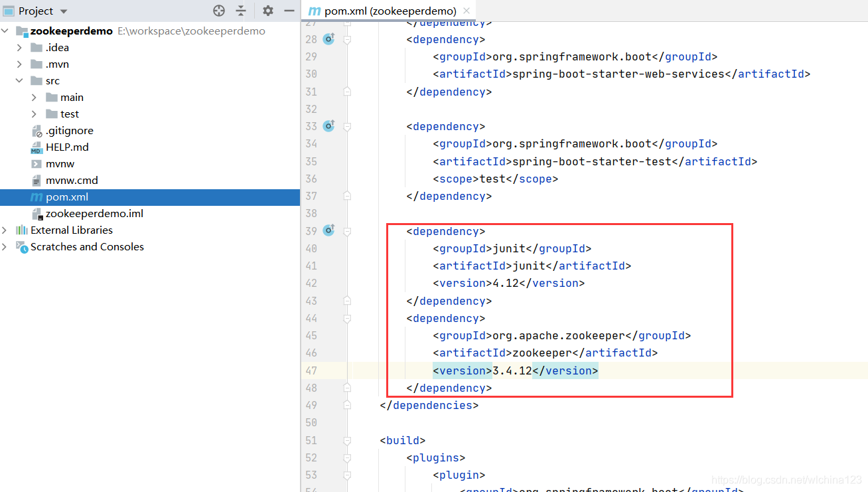The width and height of the screenshot is (868, 492).
Task: Expand Scratches and Consoles node
Action: tap(5, 247)
